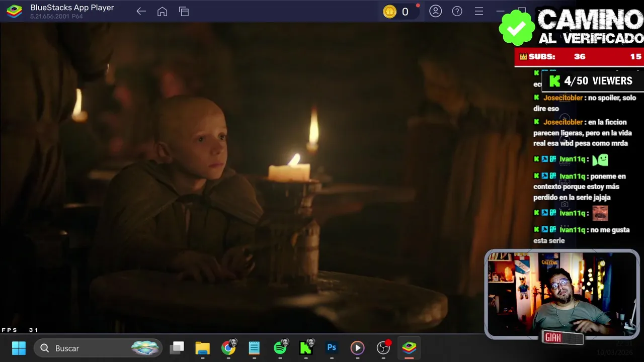Open Windows Start menu
This screenshot has width=644, height=362.
click(19, 348)
